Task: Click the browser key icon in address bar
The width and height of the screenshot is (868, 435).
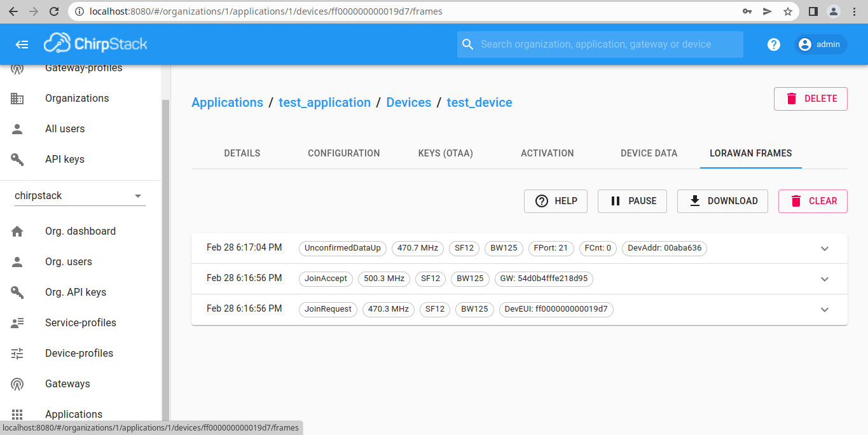Action: [x=747, y=11]
